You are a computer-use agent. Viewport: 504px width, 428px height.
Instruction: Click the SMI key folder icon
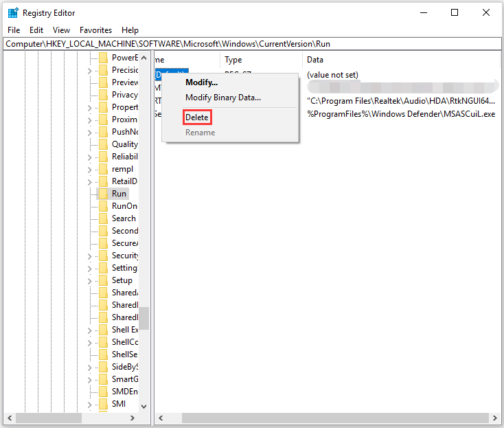coord(104,404)
